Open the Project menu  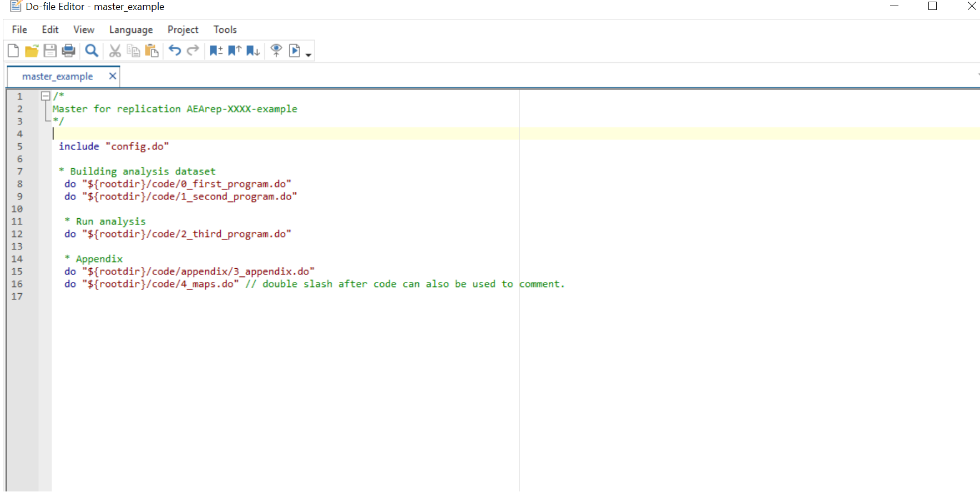click(x=183, y=29)
